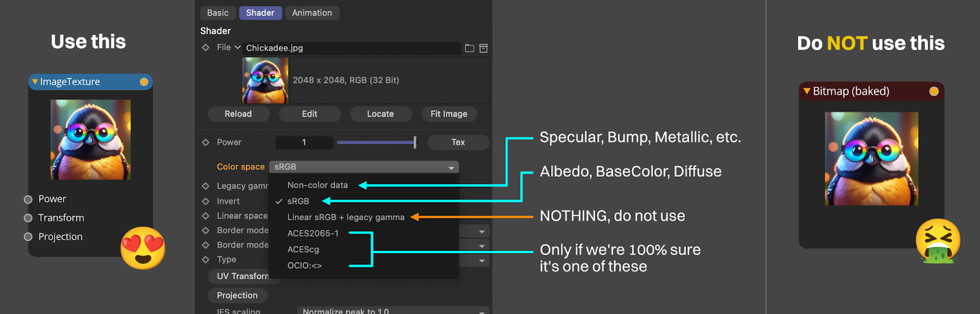This screenshot has height=314, width=980.
Task: Click the orange output pin on ImageTexture node
Action: point(144,82)
